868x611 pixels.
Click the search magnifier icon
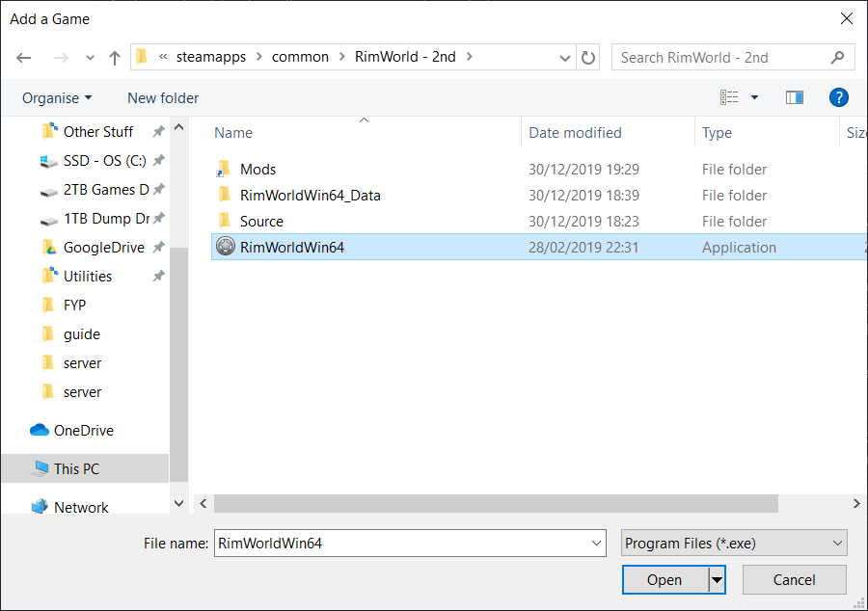click(837, 57)
